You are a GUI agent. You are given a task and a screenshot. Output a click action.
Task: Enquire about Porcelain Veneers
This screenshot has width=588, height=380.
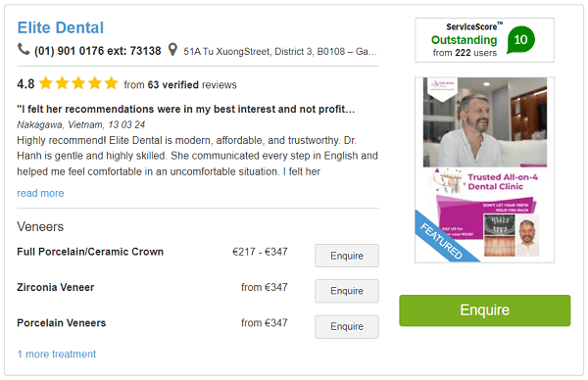[x=347, y=326]
